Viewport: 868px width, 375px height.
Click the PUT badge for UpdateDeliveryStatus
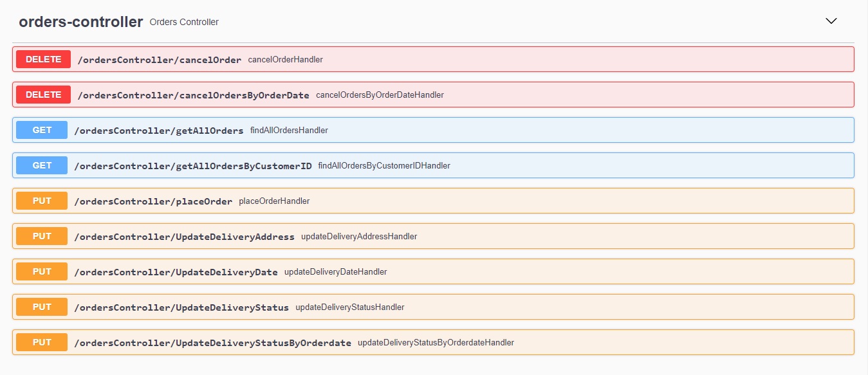click(x=41, y=307)
